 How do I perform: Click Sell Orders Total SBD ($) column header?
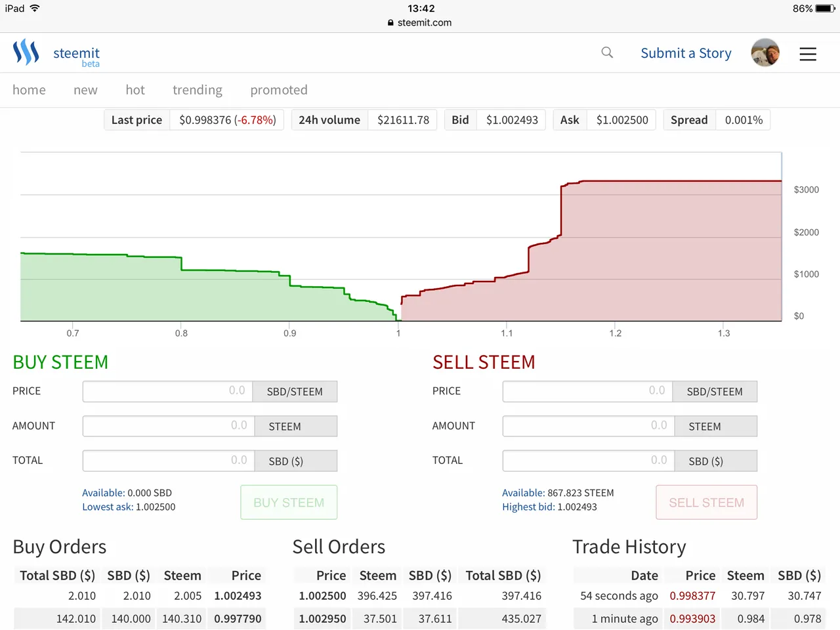503,576
